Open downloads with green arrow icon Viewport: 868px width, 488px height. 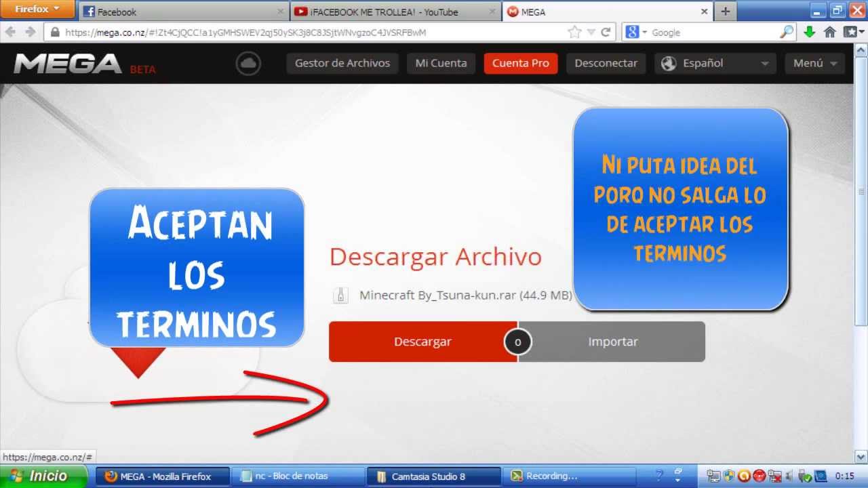click(809, 32)
